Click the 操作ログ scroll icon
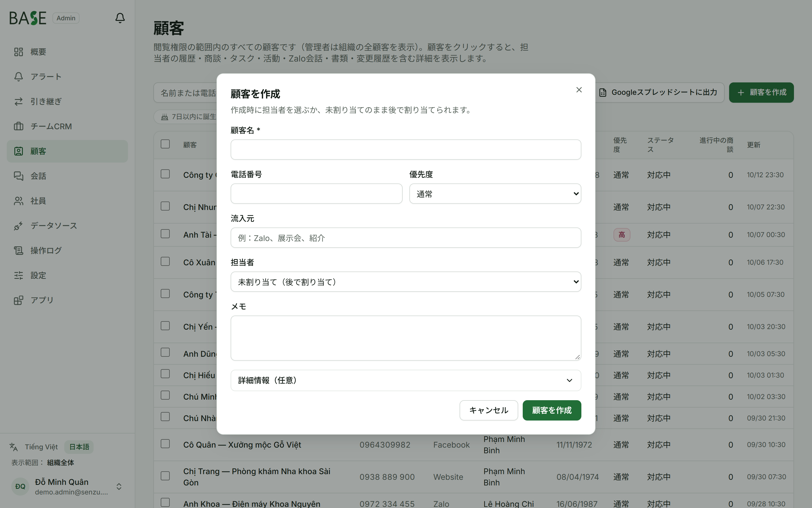 point(18,251)
